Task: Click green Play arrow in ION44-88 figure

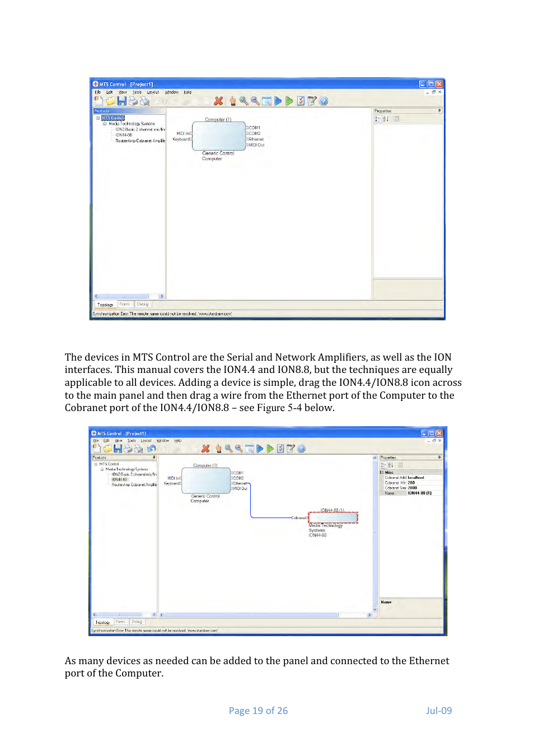Action: coord(270,449)
